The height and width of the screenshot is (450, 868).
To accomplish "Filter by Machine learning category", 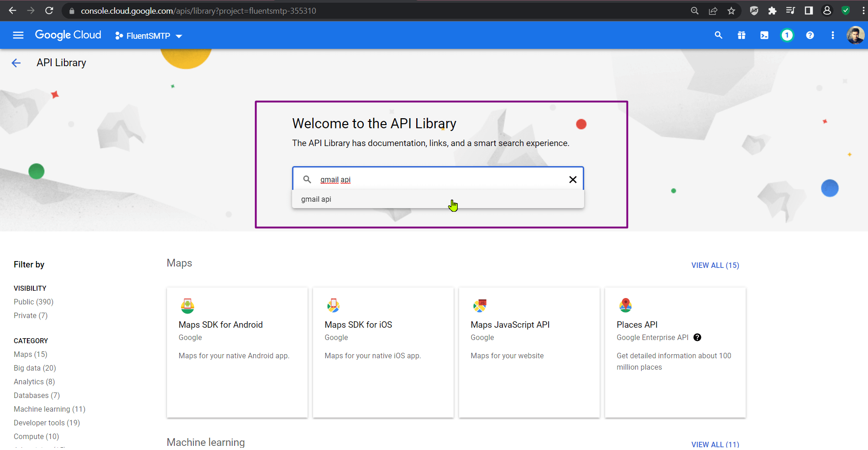I will click(x=50, y=409).
